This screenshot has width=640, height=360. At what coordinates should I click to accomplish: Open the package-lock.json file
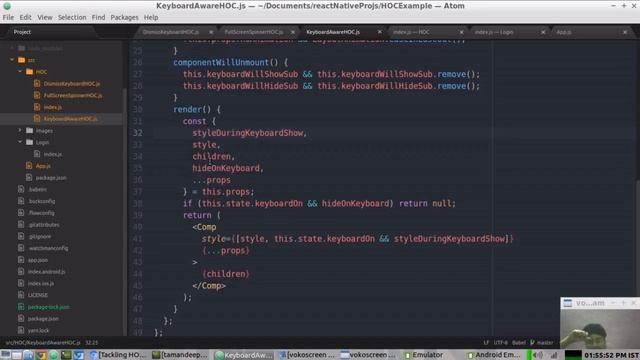click(49, 307)
